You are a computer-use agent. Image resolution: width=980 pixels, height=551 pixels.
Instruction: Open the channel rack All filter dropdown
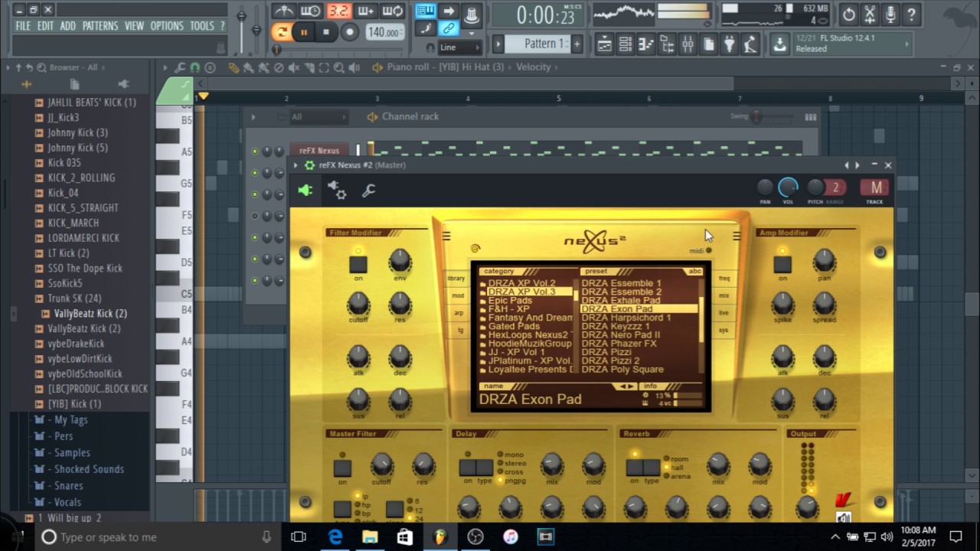[x=318, y=117]
